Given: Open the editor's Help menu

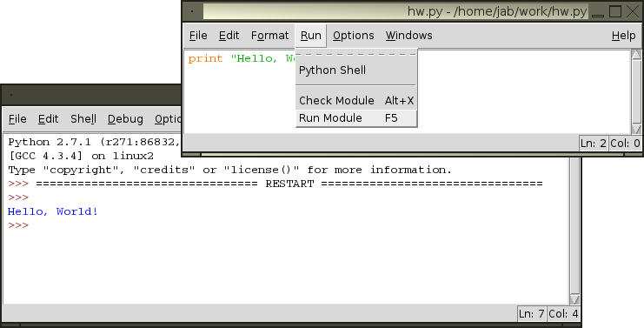Looking at the screenshot, I should (x=623, y=36).
